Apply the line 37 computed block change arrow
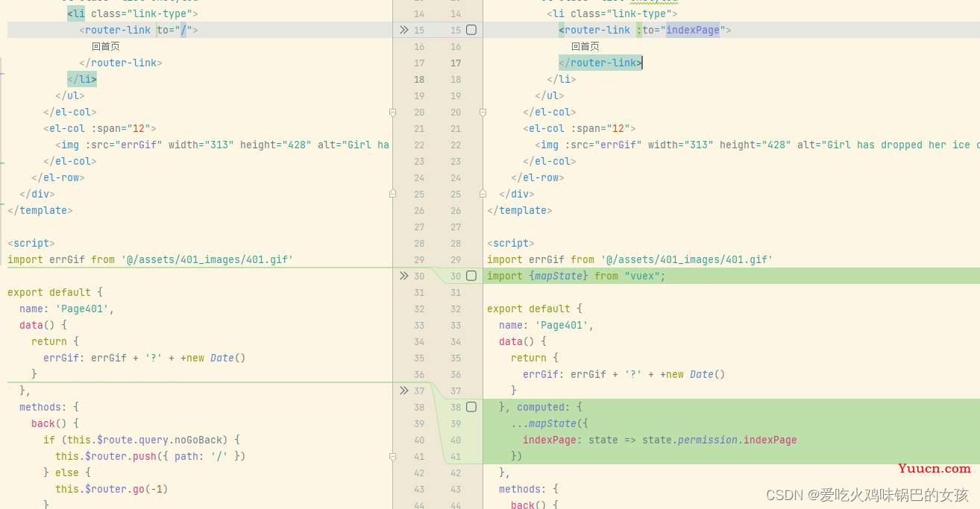The image size is (980, 509). [403, 391]
